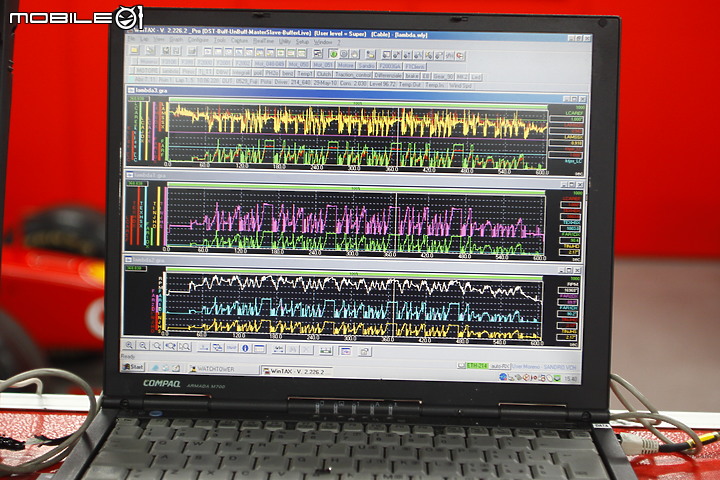Click the TEkH2O value box in middle graph
Screen dimensions: 720x480
pyautogui.click(x=570, y=228)
